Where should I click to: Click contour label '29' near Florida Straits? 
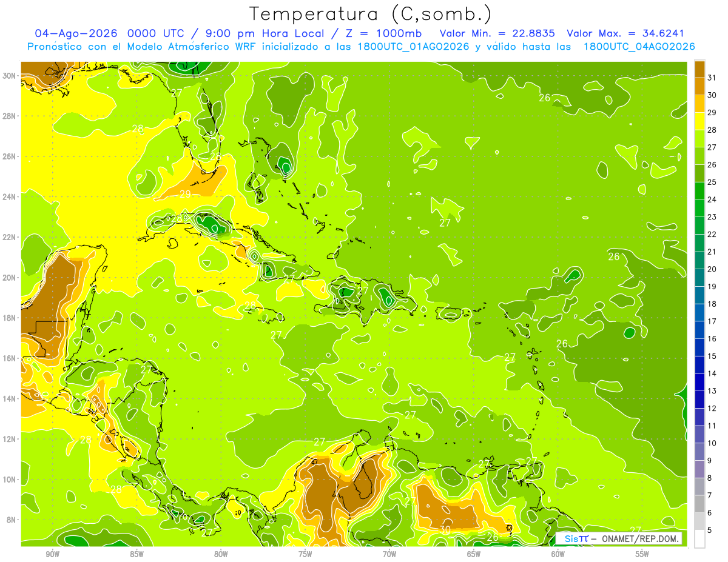point(186,194)
